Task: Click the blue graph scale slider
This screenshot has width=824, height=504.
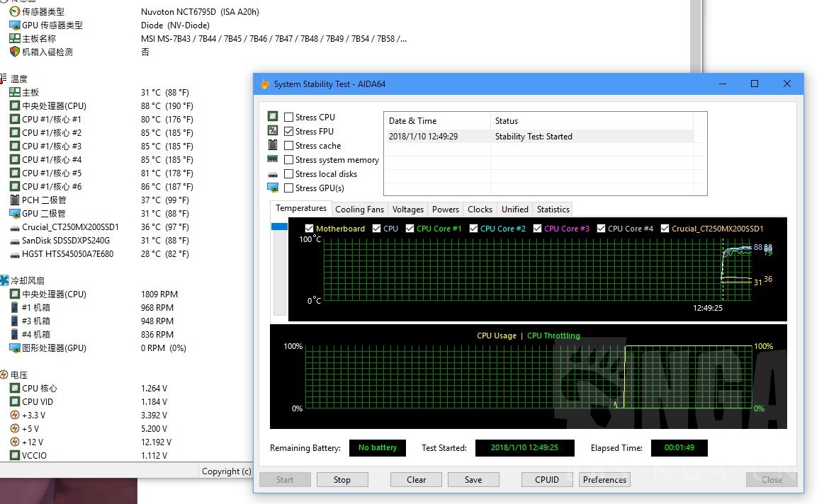Action: click(279, 227)
